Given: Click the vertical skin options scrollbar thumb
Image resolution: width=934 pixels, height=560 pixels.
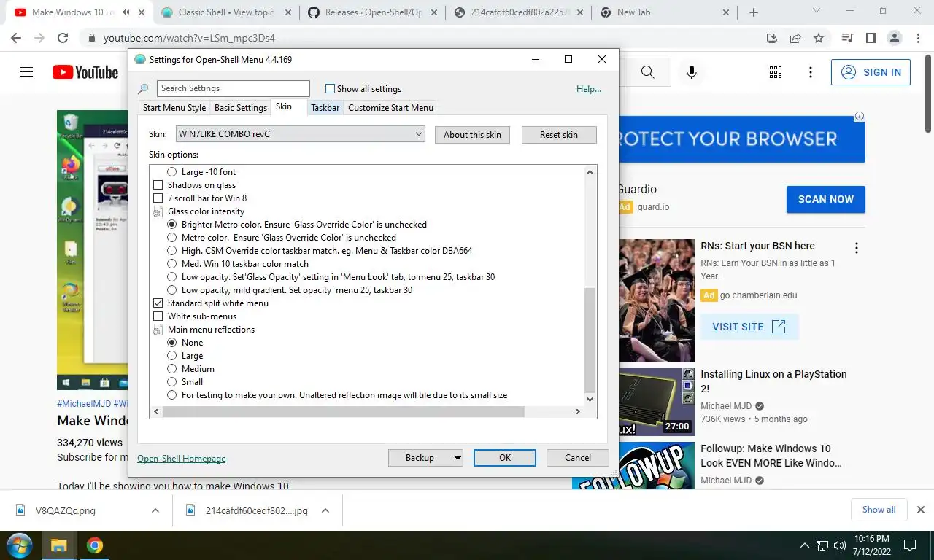Looking at the screenshot, I should coord(590,341).
